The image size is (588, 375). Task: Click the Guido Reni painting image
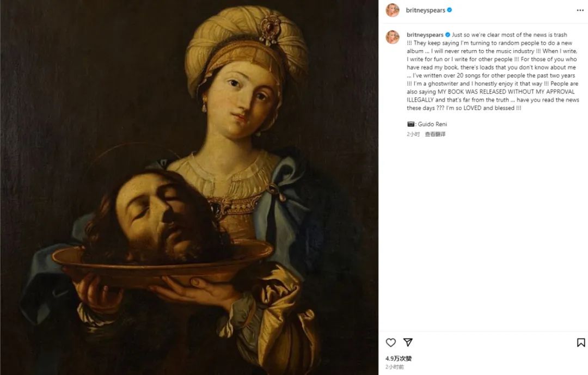click(189, 187)
